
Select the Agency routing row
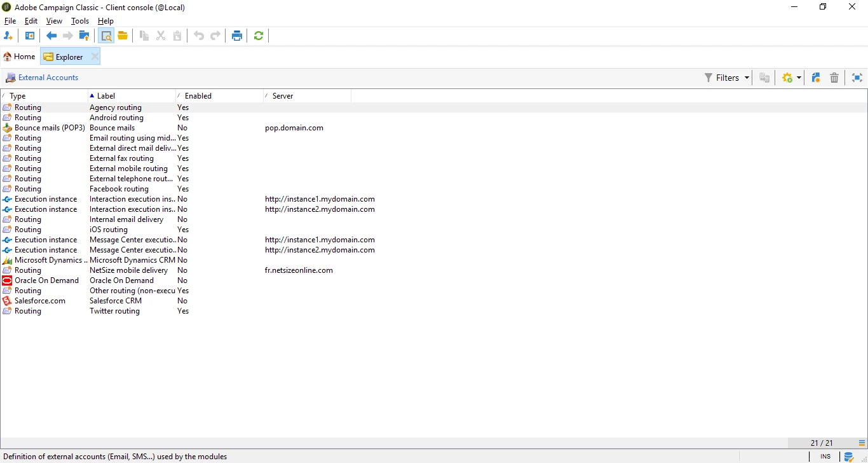click(434, 107)
